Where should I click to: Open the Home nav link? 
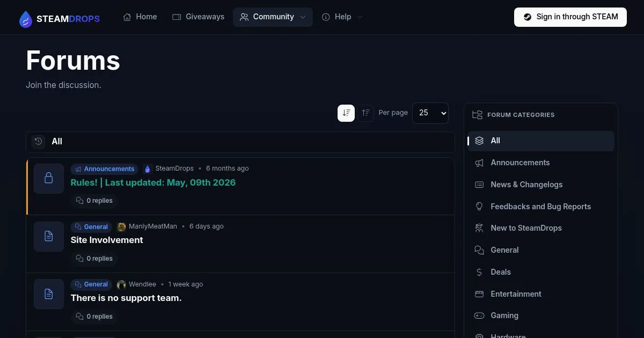coord(140,17)
